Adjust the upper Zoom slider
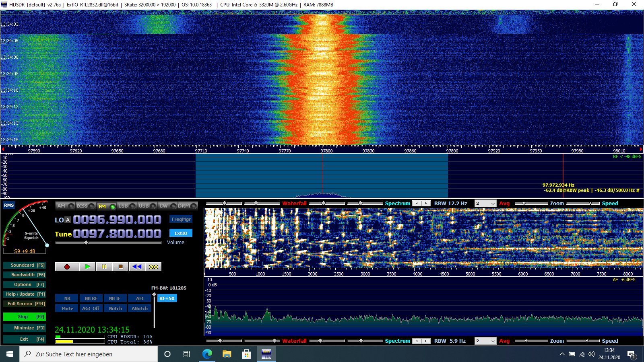The image size is (644, 362). coord(531,204)
